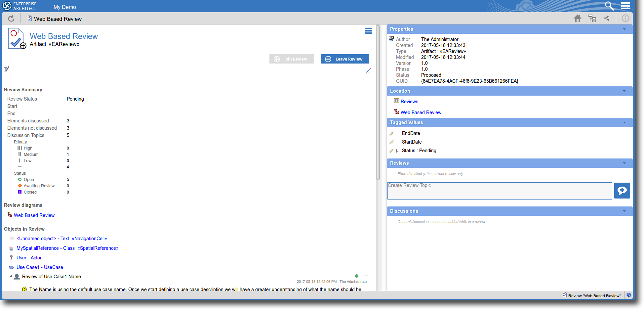
Task: Click the info properties toggle icon
Action: tap(625, 19)
